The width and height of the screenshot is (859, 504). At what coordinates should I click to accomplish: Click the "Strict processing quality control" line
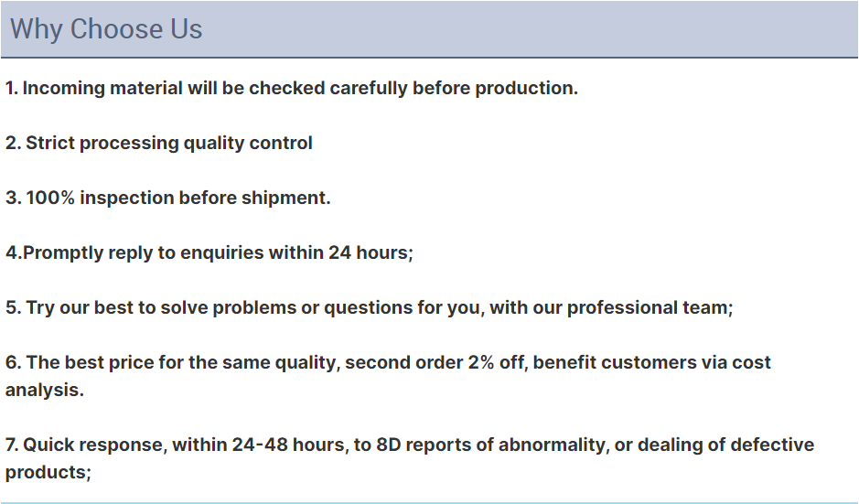[168, 144]
